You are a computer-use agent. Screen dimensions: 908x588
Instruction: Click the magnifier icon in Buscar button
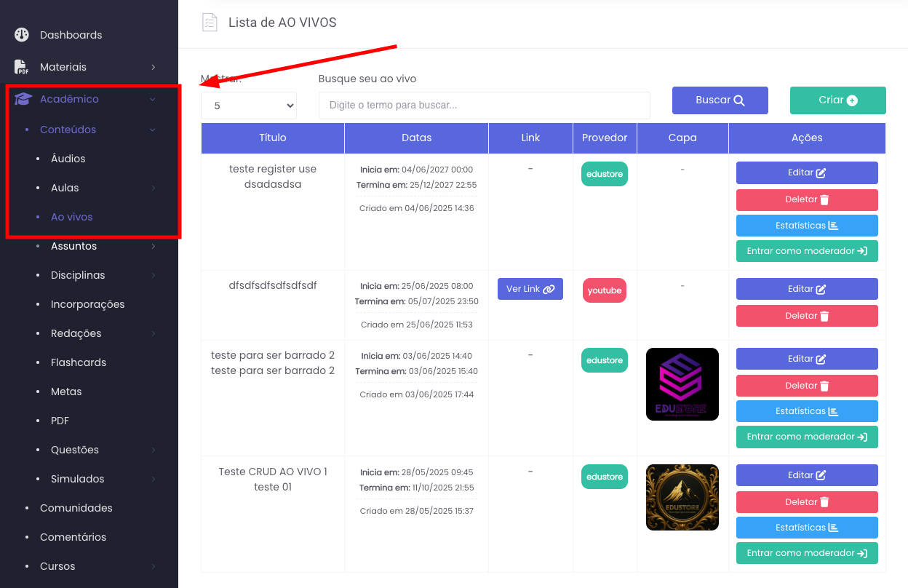739,100
